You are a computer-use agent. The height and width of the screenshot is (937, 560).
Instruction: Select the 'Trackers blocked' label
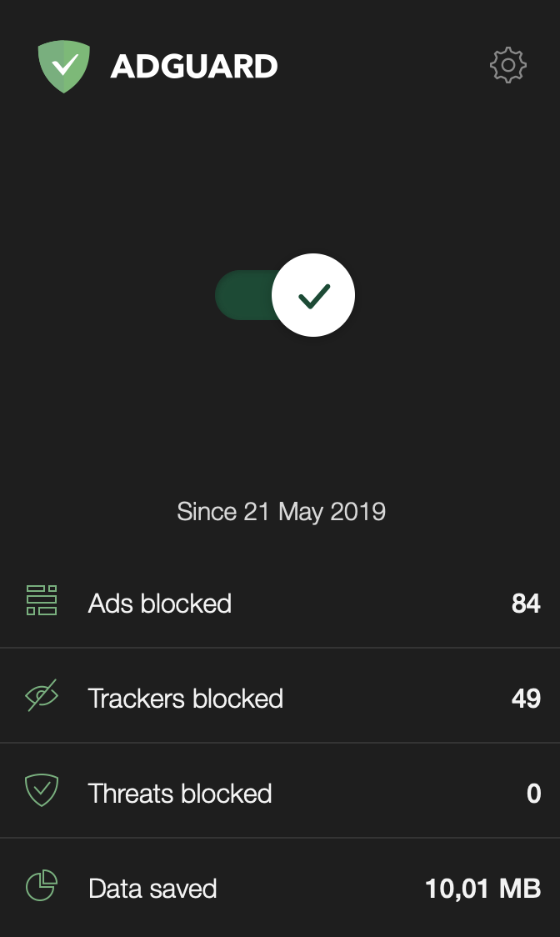coord(186,699)
